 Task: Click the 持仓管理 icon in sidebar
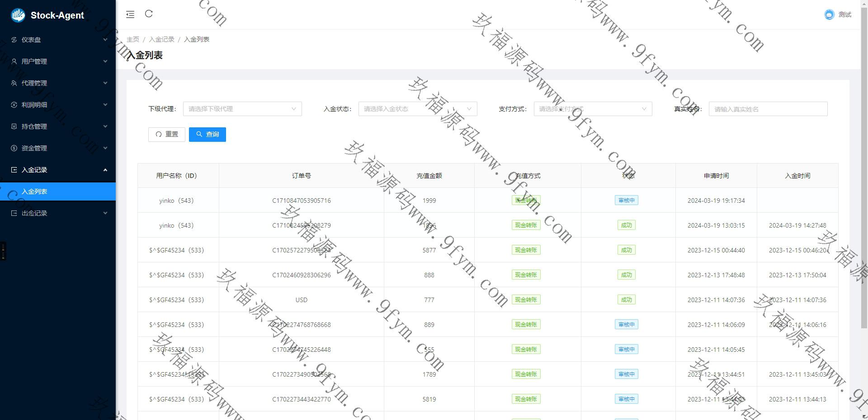[x=14, y=126]
